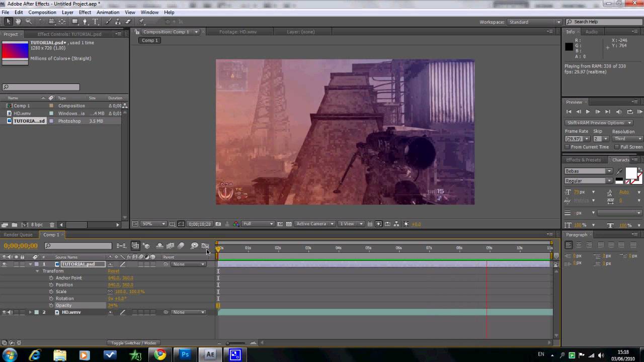Click the Brainstorm icon in timeline

[x=194, y=246]
